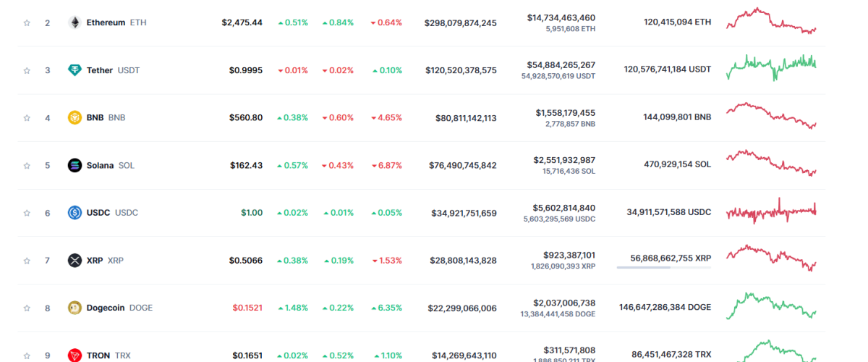
Task: Open the Tether 7-day sparkline chart
Action: (x=771, y=68)
